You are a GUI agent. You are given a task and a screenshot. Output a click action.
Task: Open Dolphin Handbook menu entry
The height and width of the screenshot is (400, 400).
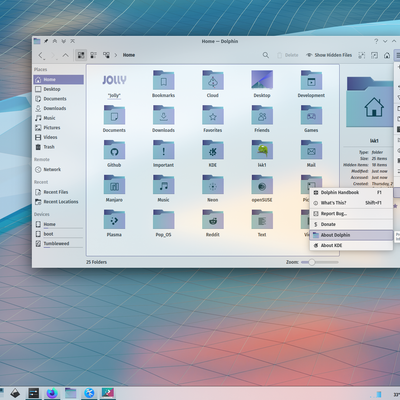[351, 193]
